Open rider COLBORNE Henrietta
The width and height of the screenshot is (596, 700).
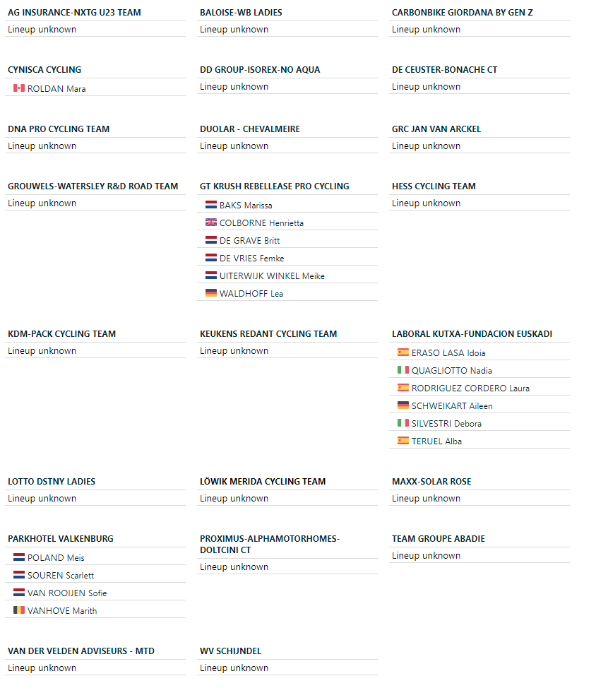tap(261, 223)
